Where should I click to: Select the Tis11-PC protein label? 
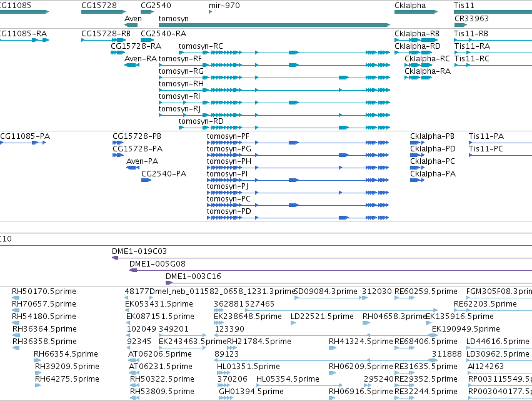(x=486, y=149)
